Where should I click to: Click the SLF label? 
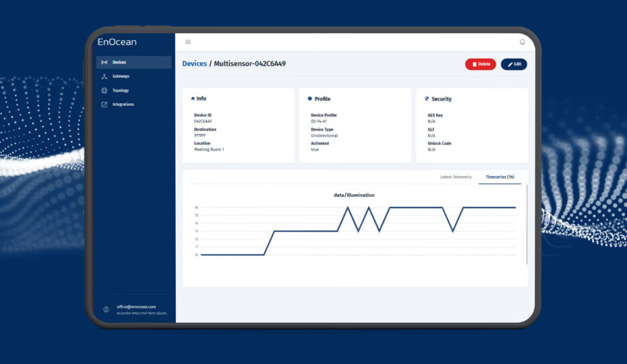[431, 129]
